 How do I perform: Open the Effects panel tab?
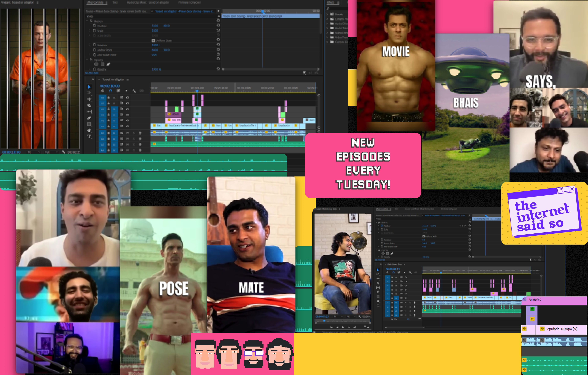(x=331, y=2)
